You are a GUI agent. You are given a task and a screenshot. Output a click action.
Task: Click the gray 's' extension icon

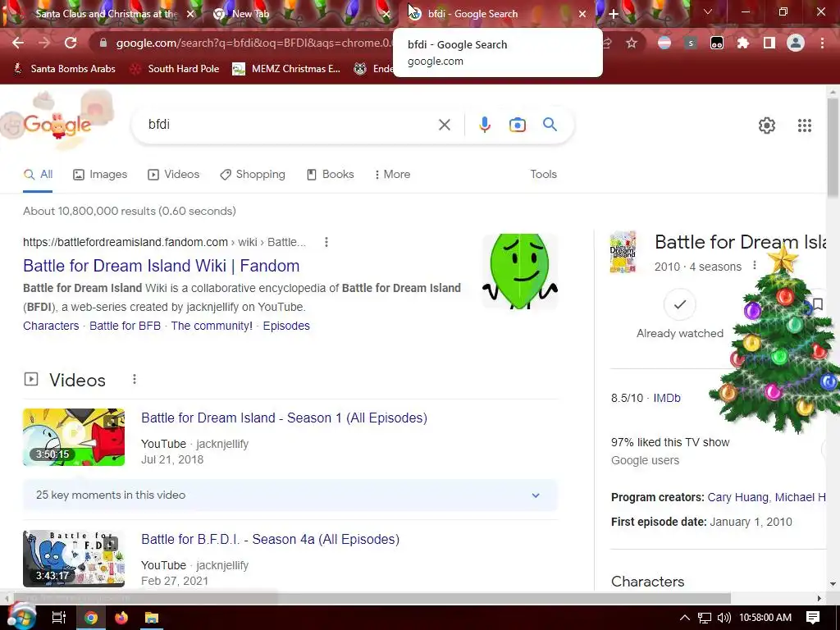[691, 43]
